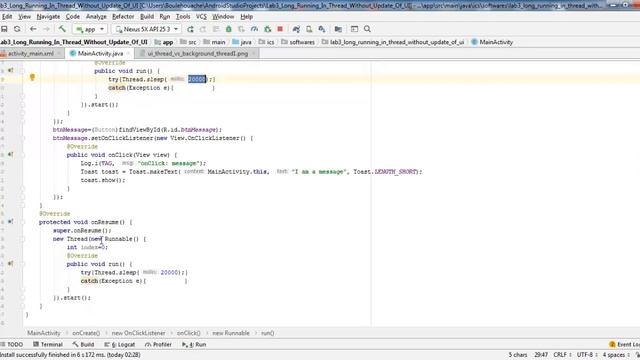Viewport: 640px width, 360px height.
Task: Click the app breadcrumb in navigation bar
Action: [x=164, y=42]
